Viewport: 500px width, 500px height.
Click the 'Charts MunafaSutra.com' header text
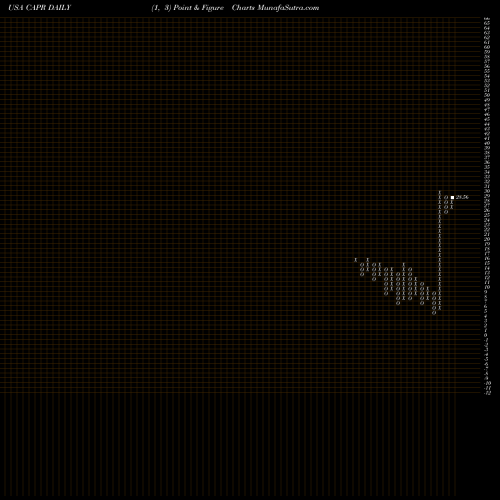coord(275,8)
